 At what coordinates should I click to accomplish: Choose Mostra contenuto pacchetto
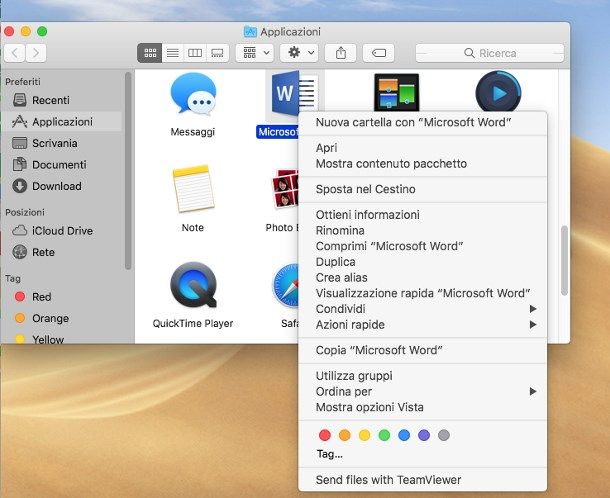point(422,163)
